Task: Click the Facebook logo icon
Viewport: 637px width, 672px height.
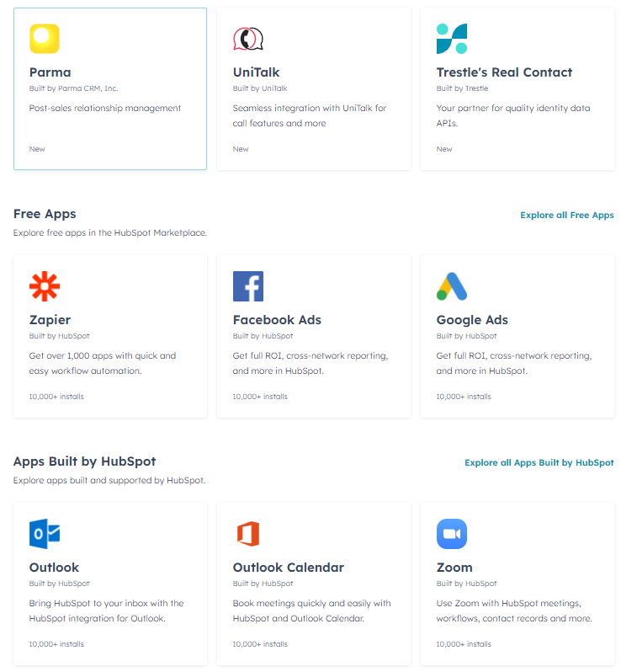Action: 248,286
